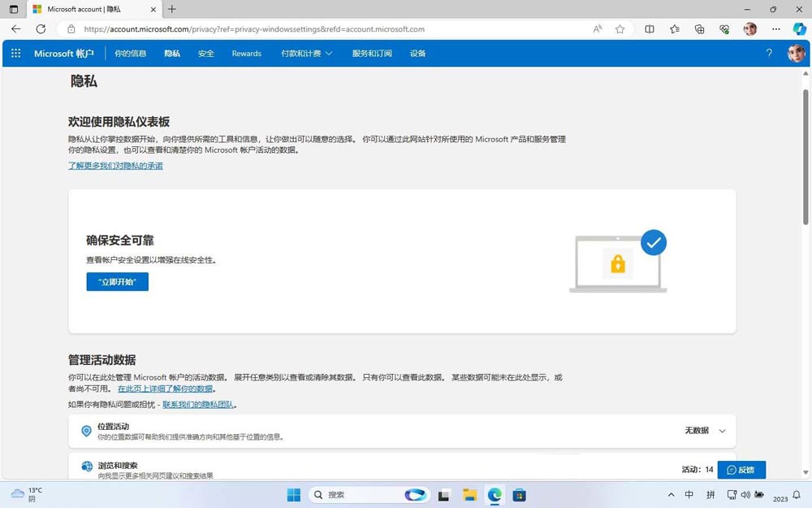Click the globe icon beside 浏览和搜索
812x508 pixels.
87,467
